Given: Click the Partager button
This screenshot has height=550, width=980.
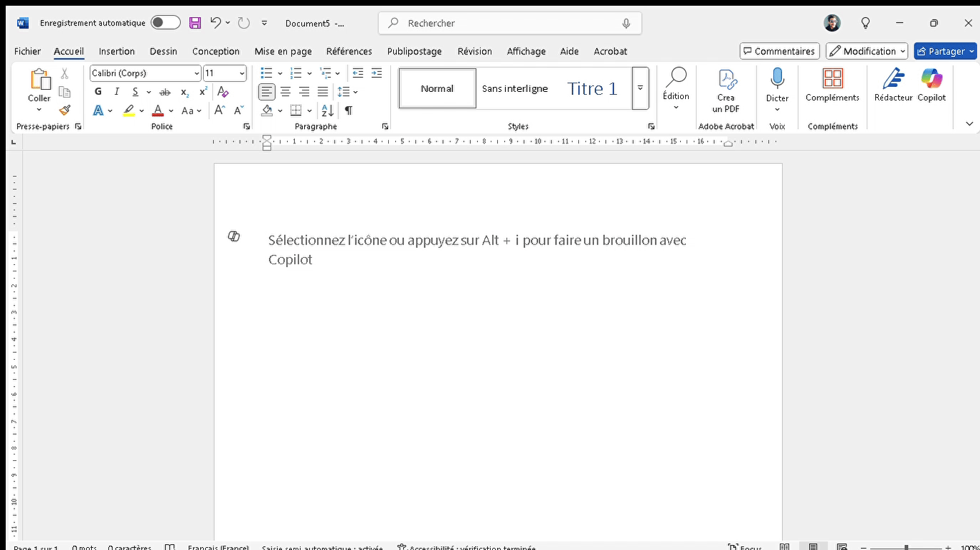Looking at the screenshot, I should (940, 51).
